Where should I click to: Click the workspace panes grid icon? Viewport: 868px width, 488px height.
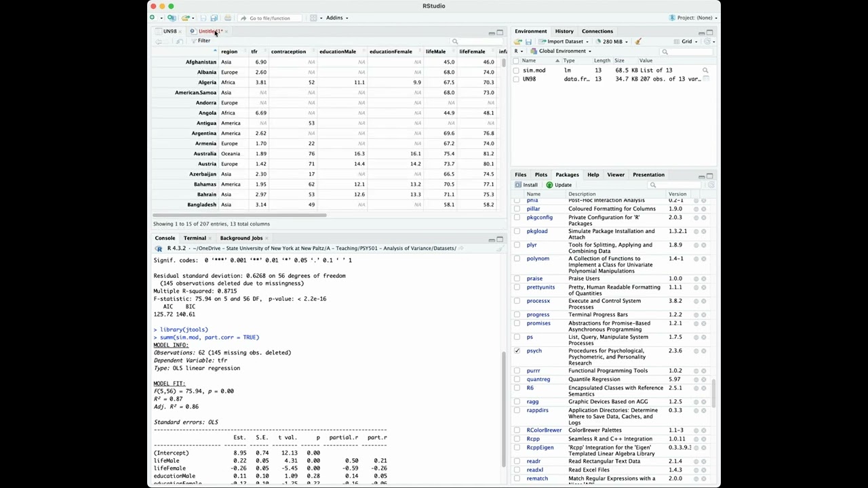(x=313, y=18)
